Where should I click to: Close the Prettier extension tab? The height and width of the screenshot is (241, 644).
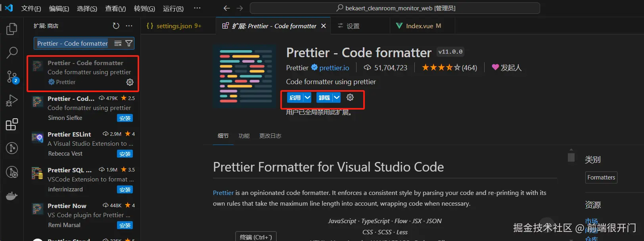pos(324,26)
